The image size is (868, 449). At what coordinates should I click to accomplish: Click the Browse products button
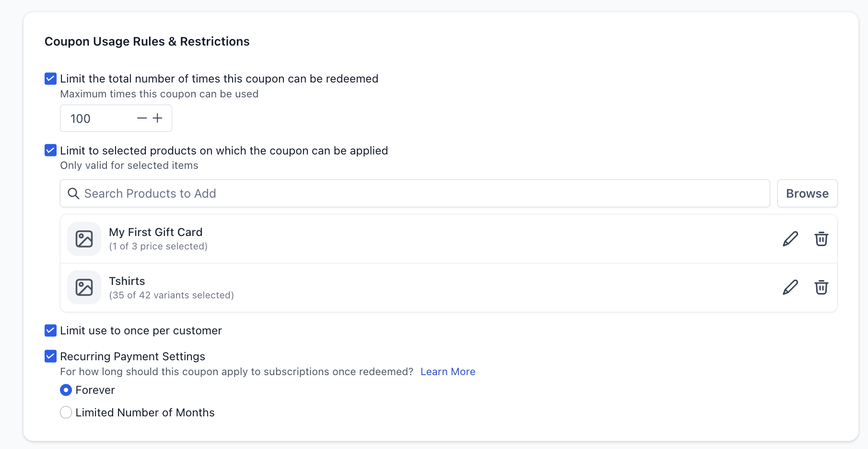807,193
